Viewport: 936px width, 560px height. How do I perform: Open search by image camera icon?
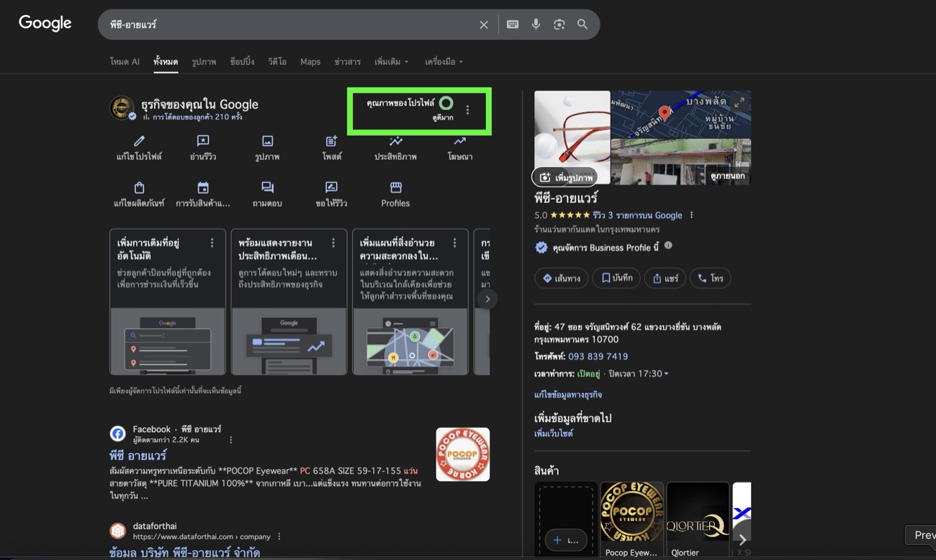click(559, 24)
